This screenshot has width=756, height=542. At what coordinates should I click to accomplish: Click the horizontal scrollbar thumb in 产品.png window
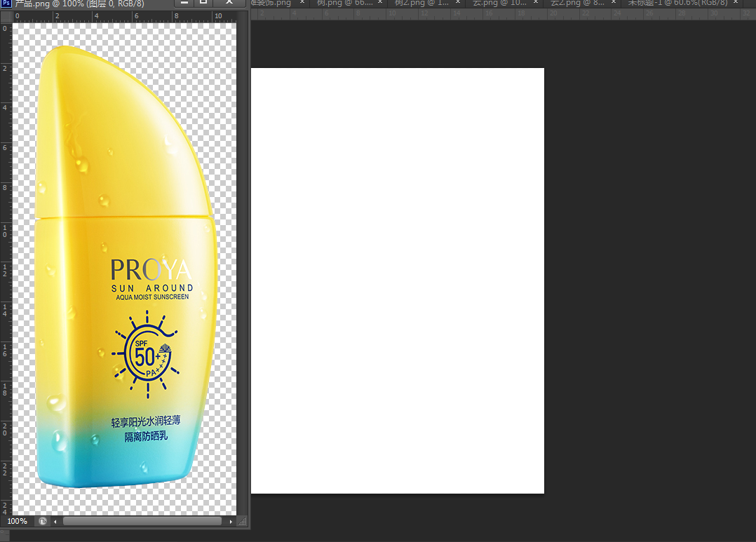(142, 521)
